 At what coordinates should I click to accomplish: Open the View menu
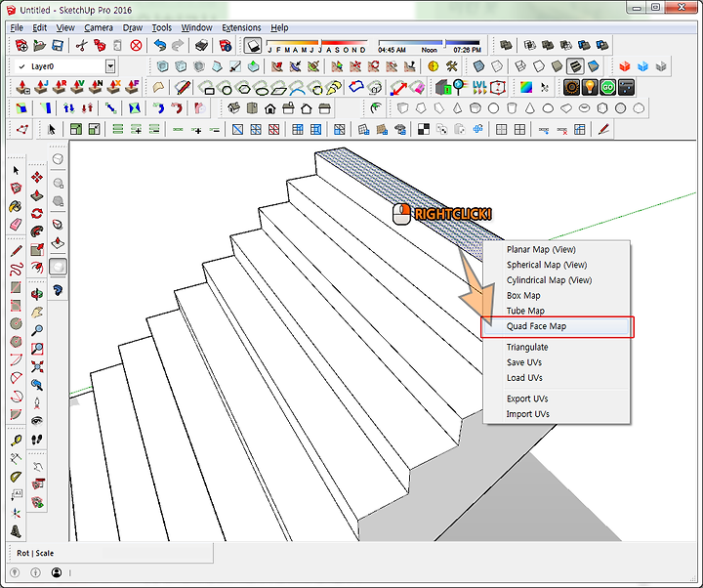click(65, 27)
